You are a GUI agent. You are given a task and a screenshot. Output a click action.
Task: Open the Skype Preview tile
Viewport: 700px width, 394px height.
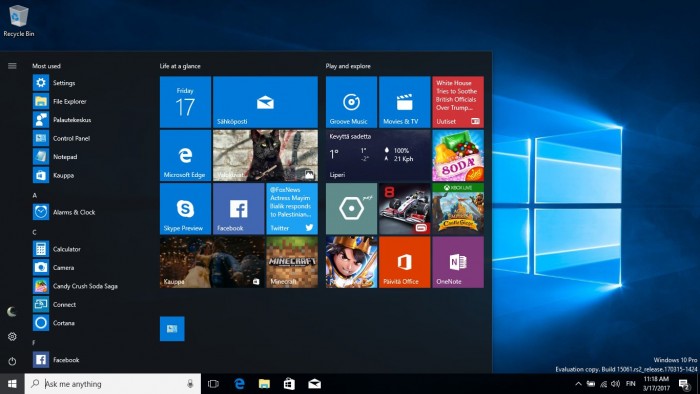pos(185,209)
